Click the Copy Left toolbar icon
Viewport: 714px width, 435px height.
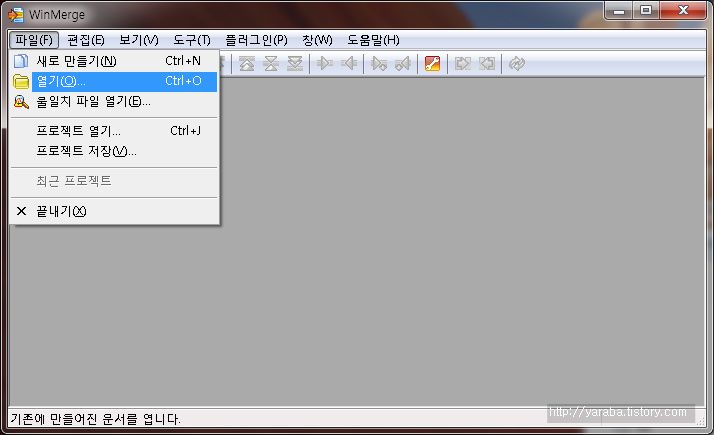click(x=349, y=63)
